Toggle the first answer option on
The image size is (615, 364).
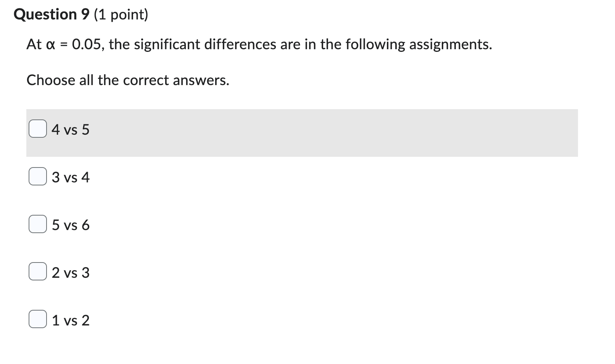pos(37,130)
